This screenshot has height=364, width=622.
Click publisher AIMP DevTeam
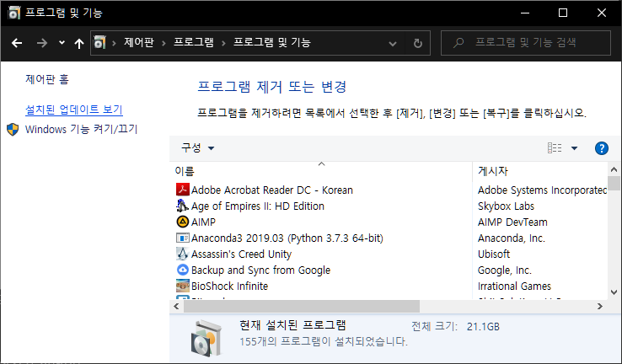512,222
